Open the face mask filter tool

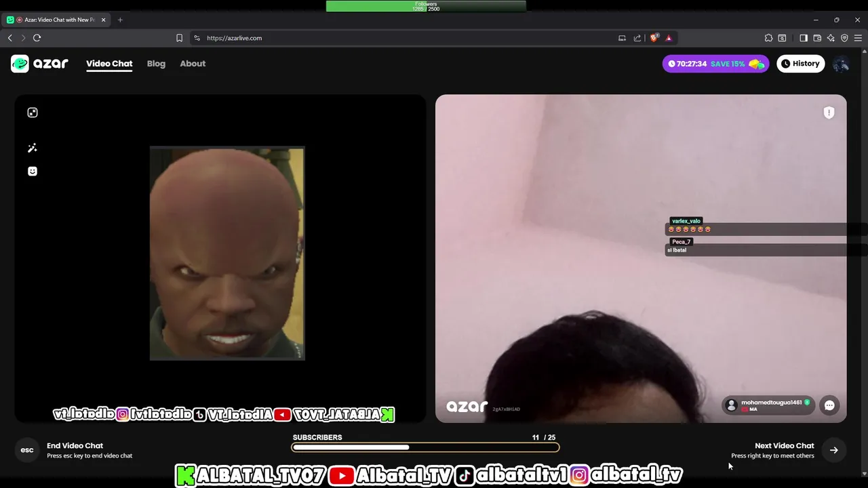[33, 171]
